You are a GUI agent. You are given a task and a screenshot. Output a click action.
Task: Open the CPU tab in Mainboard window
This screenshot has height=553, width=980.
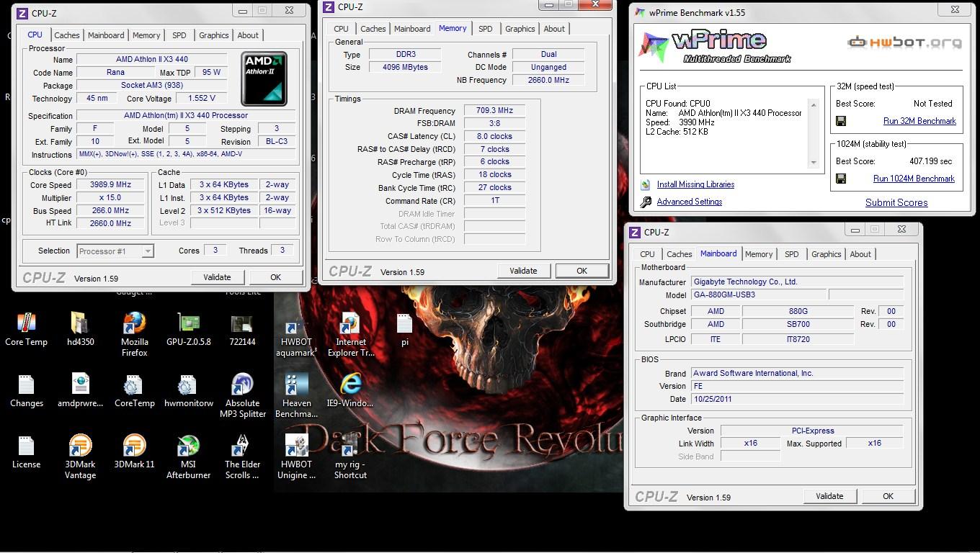(x=647, y=254)
